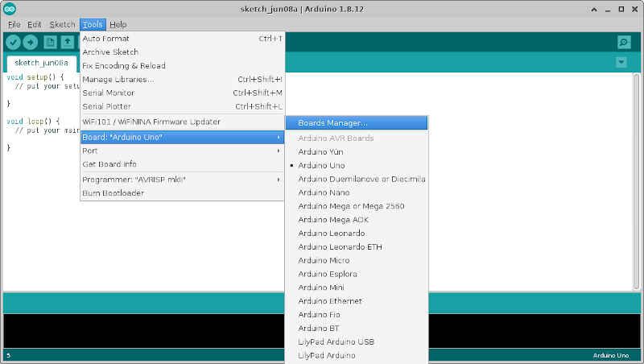Select Get Board Info
Image resolution: width=644 pixels, height=364 pixels.
182,164
